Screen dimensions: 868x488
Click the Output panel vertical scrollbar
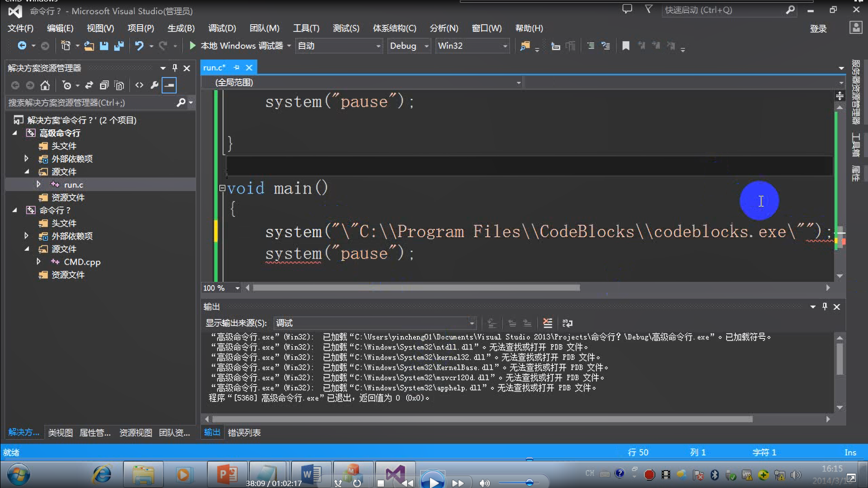click(x=840, y=359)
